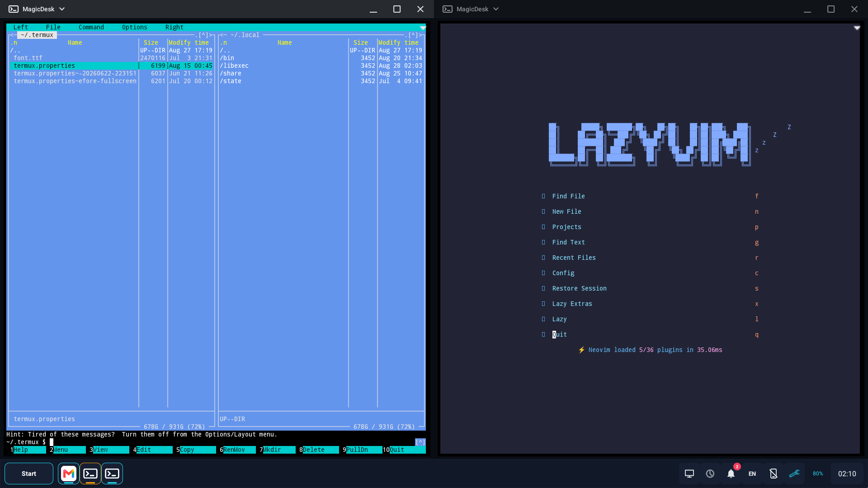Select the termux.properties file row
868x488 pixels.
click(x=112, y=66)
